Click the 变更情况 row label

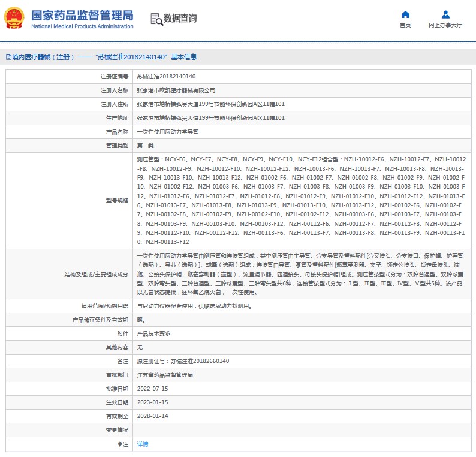tap(117, 430)
